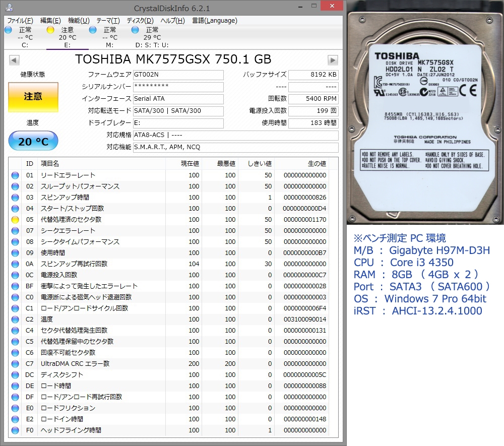Image resolution: width=504 pixels, height=446 pixels.
Task: Open the 機能(U) menu
Action: [x=79, y=21]
